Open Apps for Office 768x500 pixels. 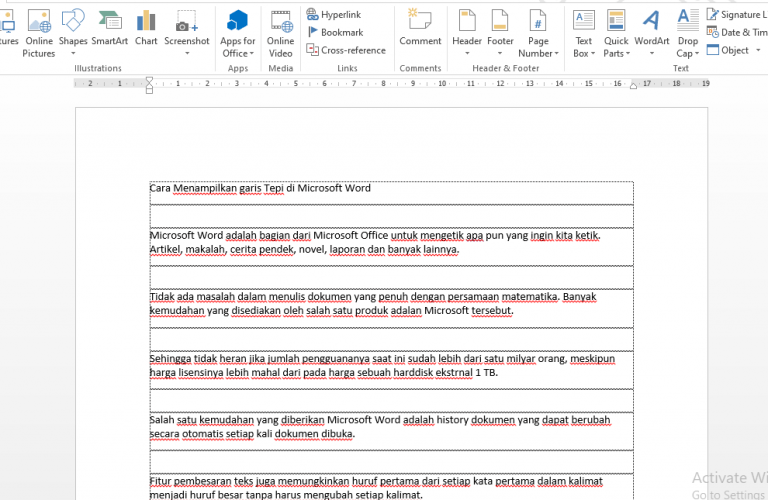coord(238,33)
